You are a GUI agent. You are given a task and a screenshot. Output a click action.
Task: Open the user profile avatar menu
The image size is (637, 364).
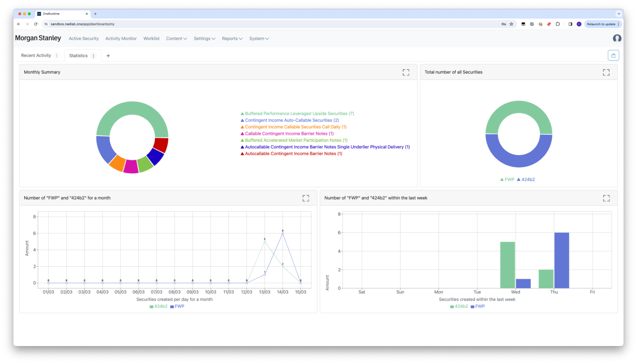click(617, 38)
